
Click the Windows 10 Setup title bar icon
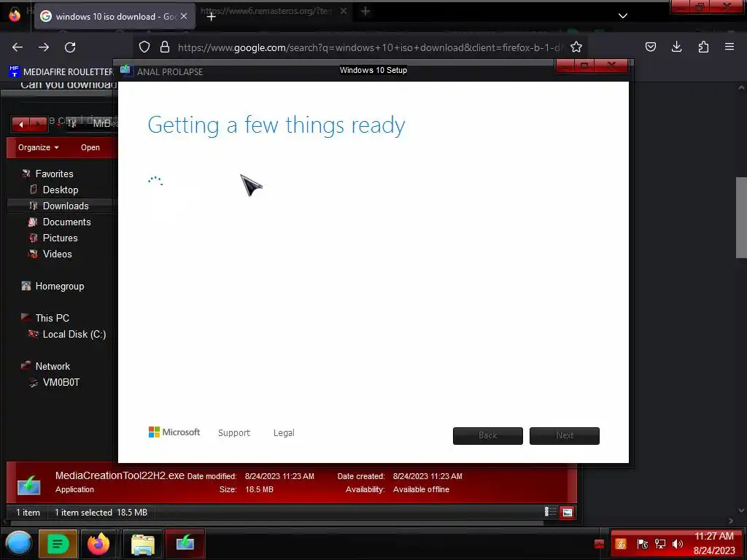(x=126, y=71)
